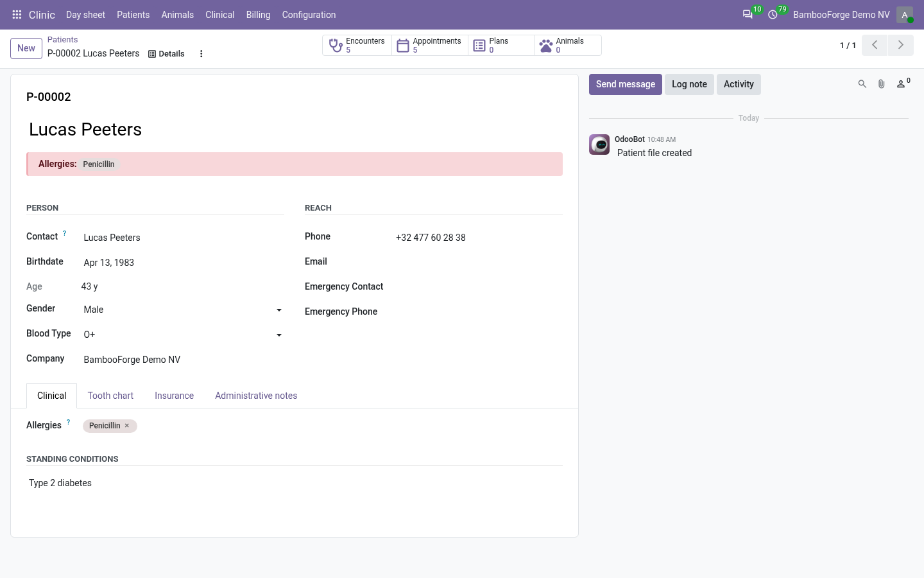924x578 pixels.
Task: Open Appointments calendar smart button
Action: pyautogui.click(x=430, y=46)
